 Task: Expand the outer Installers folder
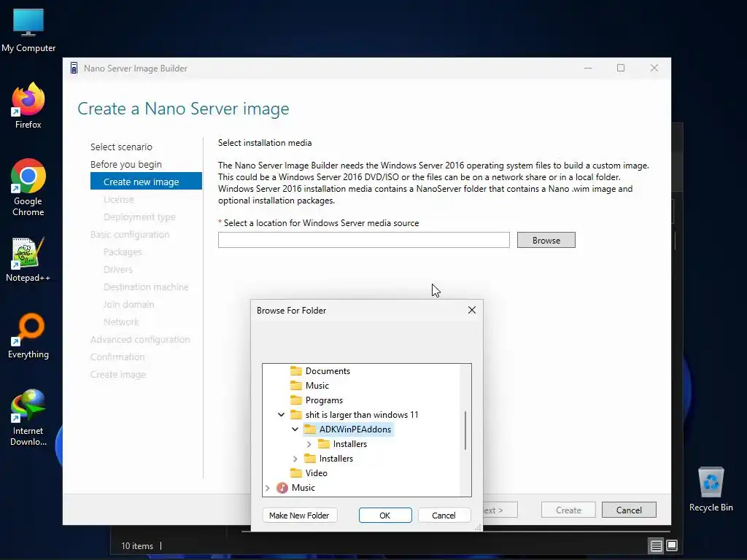pos(295,459)
